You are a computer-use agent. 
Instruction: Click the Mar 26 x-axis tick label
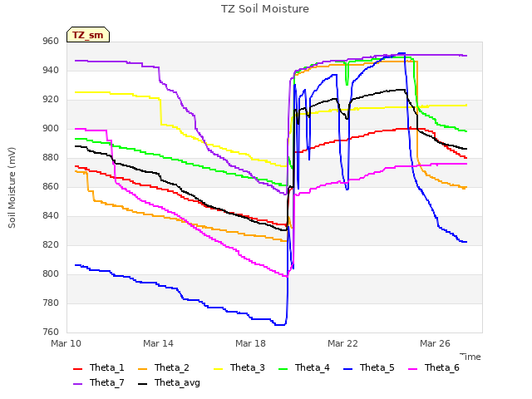(x=435, y=343)
